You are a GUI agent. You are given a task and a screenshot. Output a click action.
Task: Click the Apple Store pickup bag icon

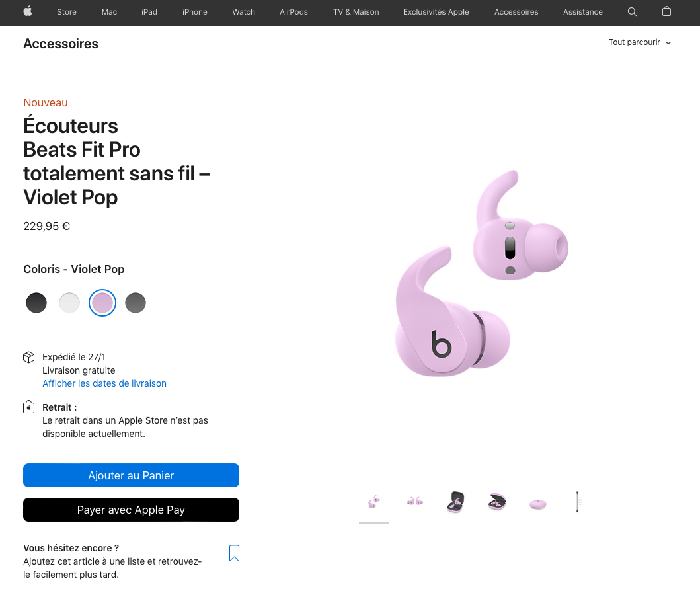point(29,407)
